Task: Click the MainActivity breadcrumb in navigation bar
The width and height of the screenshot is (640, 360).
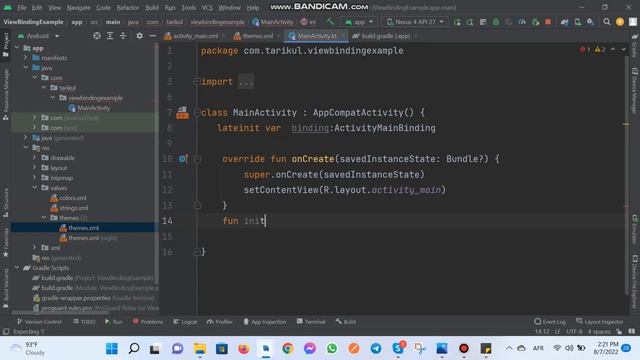Action: click(273, 22)
